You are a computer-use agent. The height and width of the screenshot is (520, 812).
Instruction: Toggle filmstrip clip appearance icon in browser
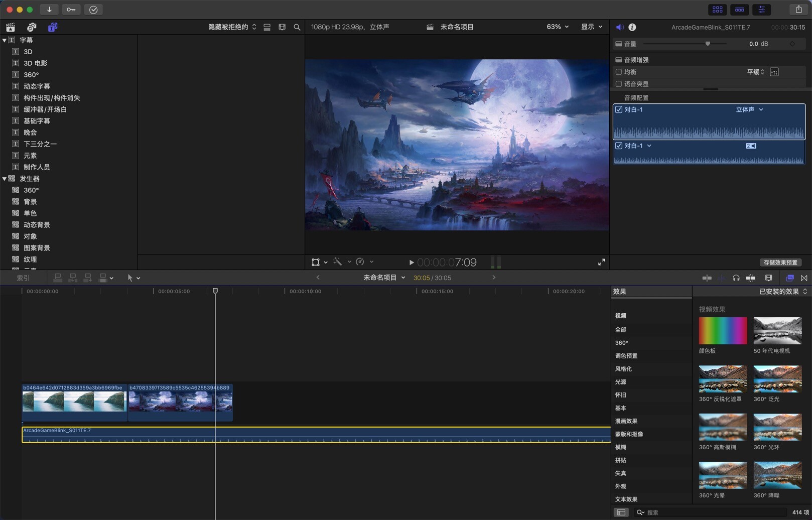point(282,27)
